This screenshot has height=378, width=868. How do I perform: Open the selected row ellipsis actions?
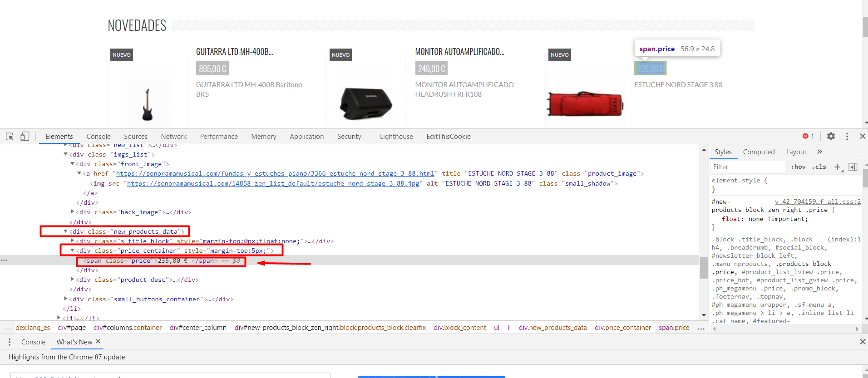click(x=4, y=260)
